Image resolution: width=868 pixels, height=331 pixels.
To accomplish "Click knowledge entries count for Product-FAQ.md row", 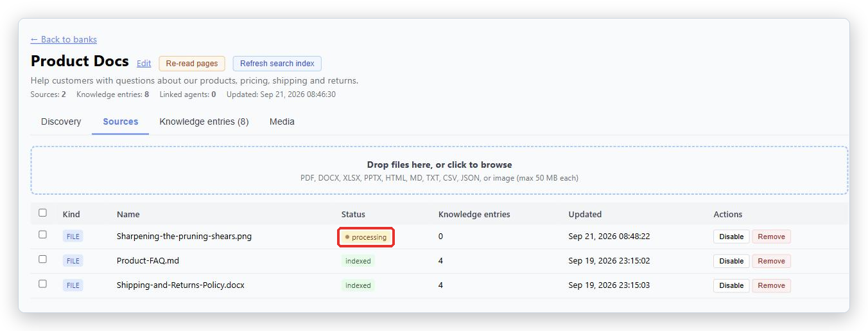I will pos(441,260).
